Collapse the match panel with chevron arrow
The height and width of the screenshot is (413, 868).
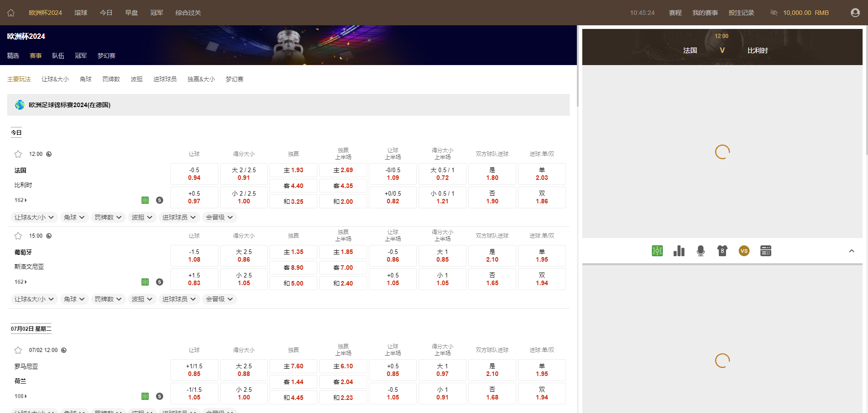click(x=851, y=251)
